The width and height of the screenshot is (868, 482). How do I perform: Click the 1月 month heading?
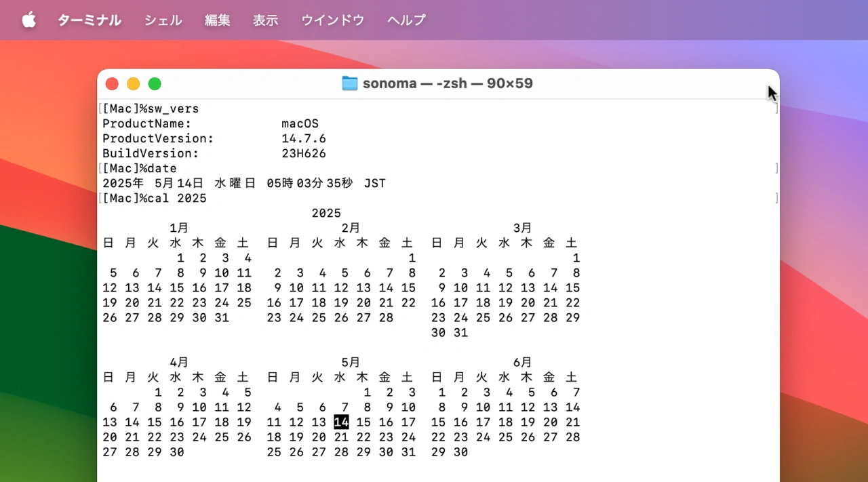pos(179,228)
